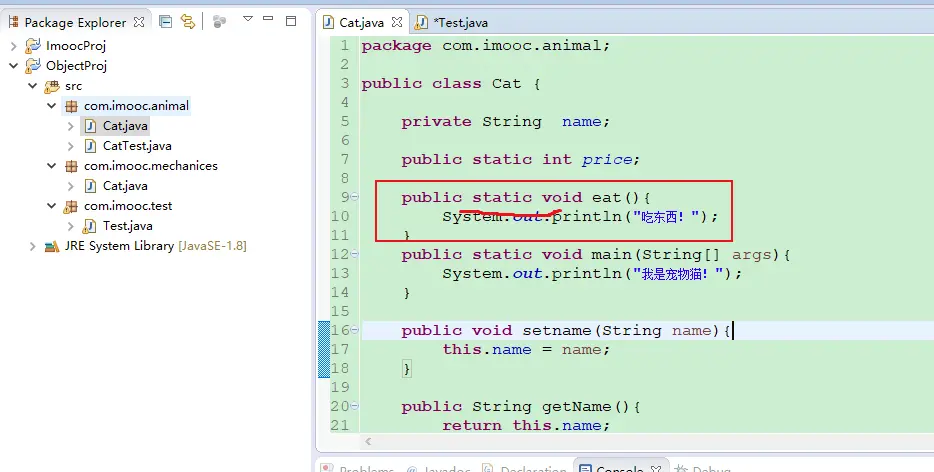Toggle code folding for the eat method
Viewport: 934px width, 472px height.
353,198
